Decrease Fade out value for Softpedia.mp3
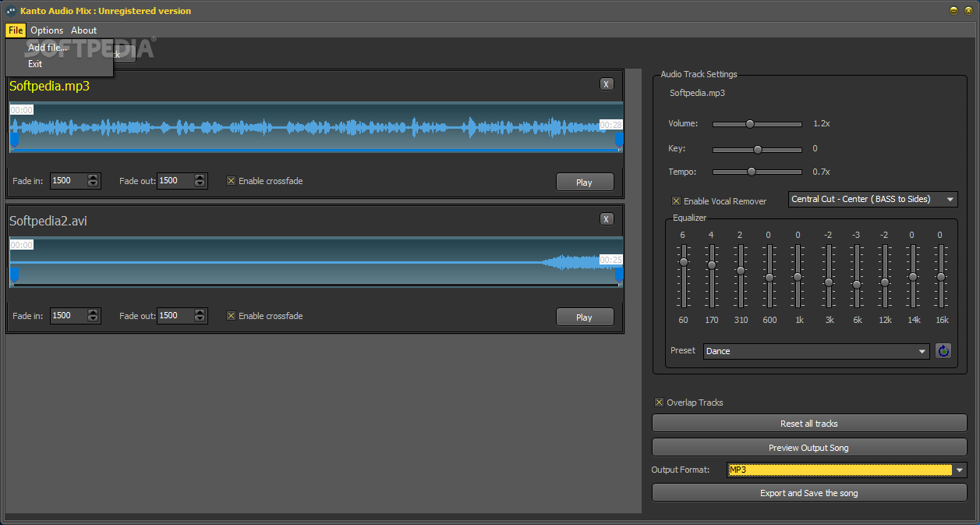The image size is (980, 525). (200, 185)
